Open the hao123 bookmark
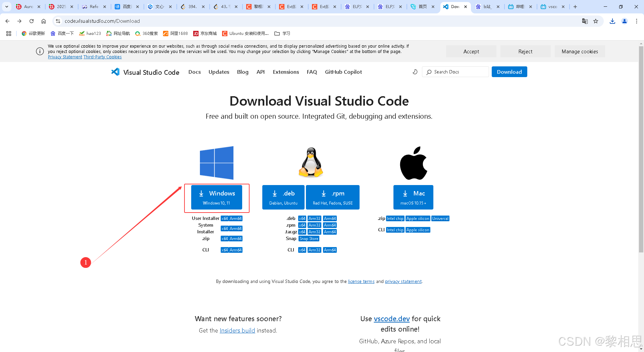 [x=90, y=34]
